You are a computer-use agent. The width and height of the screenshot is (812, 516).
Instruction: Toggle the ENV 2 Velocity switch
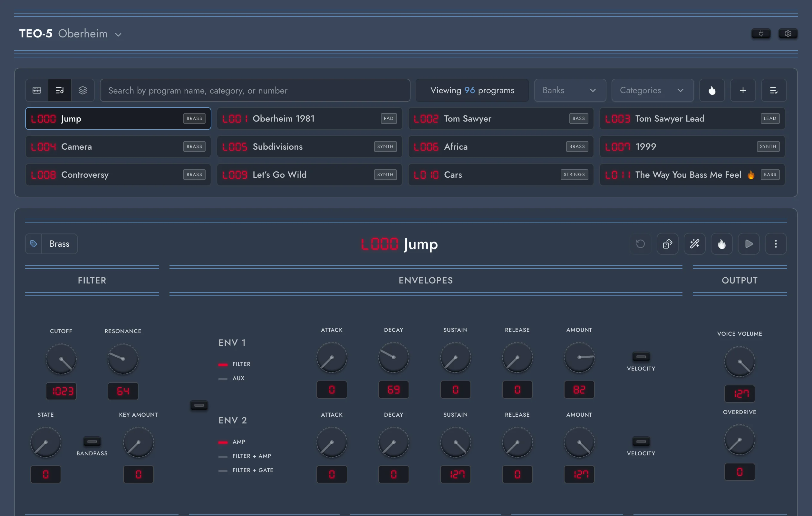pos(641,441)
